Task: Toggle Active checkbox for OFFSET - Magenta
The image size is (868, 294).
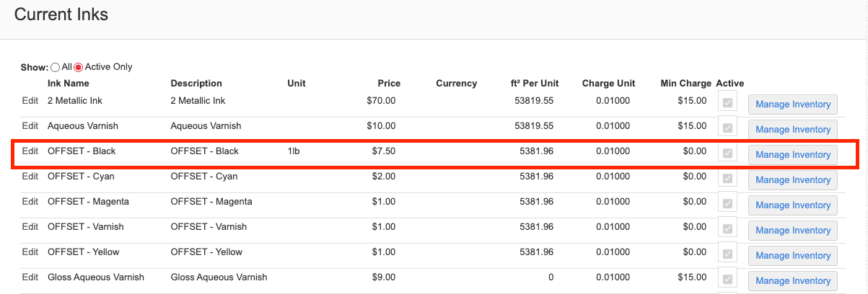Action: pos(727,204)
